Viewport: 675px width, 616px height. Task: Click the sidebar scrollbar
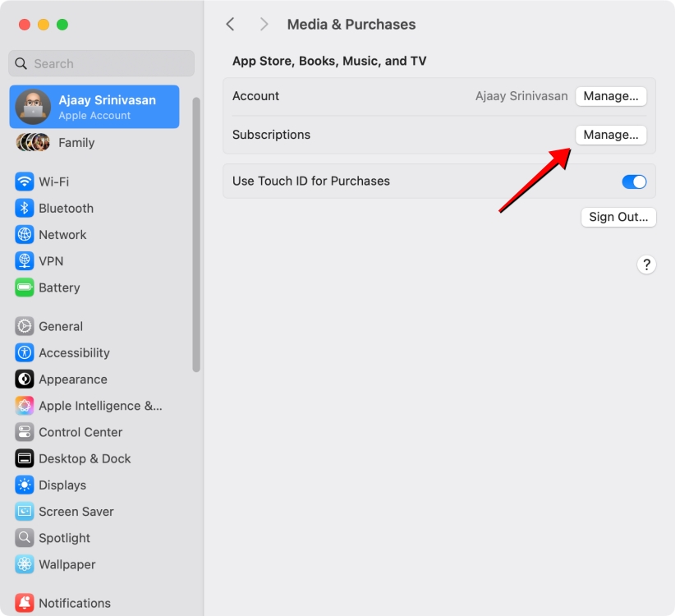196,235
